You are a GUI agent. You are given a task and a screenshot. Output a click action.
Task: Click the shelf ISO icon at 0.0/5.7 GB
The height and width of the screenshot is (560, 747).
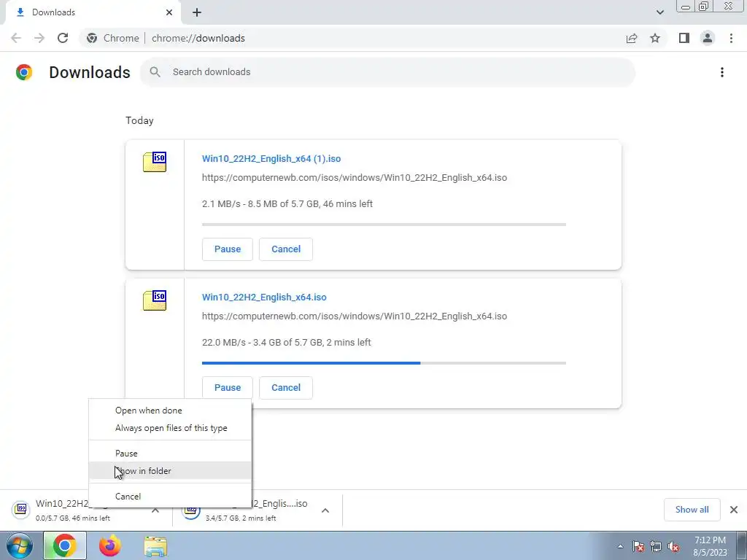click(21, 510)
